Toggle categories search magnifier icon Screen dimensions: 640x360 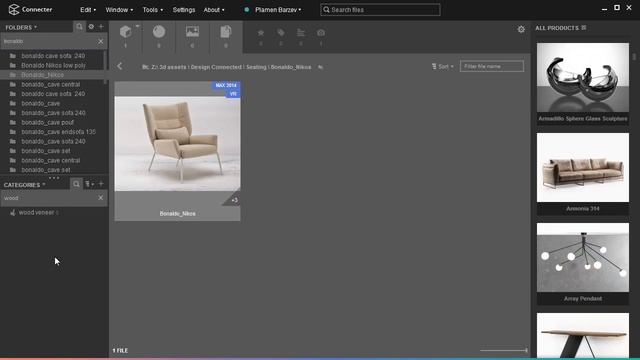tap(76, 184)
